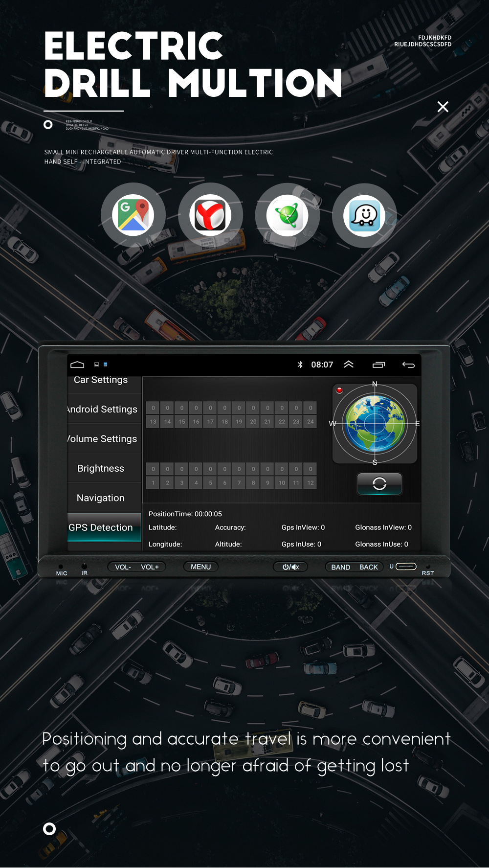This screenshot has width=489, height=868.
Task: Click the Accuracy: label
Action: click(230, 527)
